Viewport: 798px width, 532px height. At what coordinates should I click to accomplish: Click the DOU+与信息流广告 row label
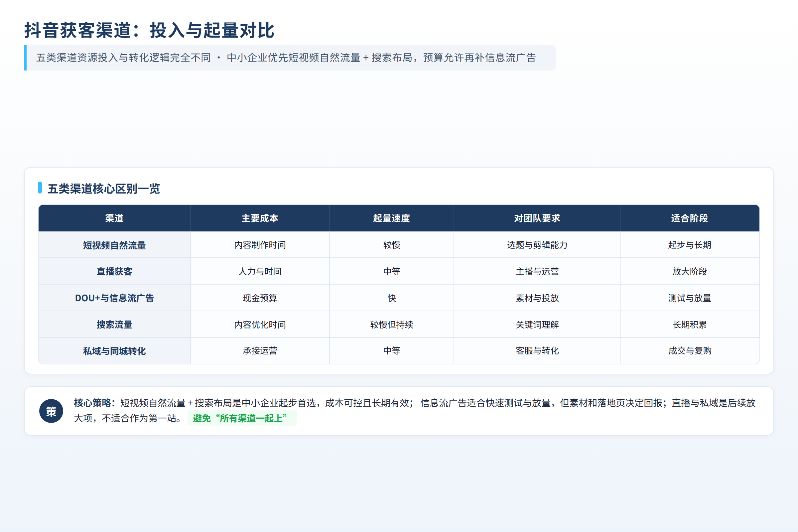pyautogui.click(x=114, y=298)
